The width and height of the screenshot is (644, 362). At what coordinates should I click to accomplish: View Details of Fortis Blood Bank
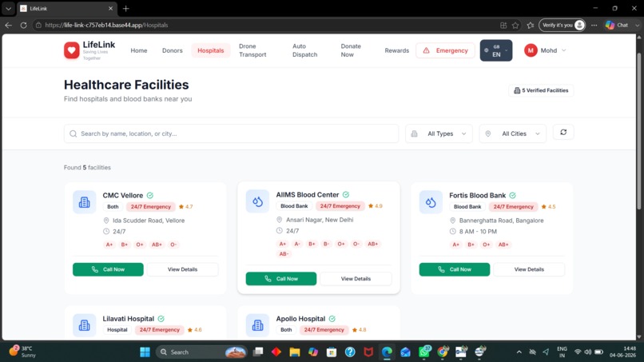tap(529, 269)
